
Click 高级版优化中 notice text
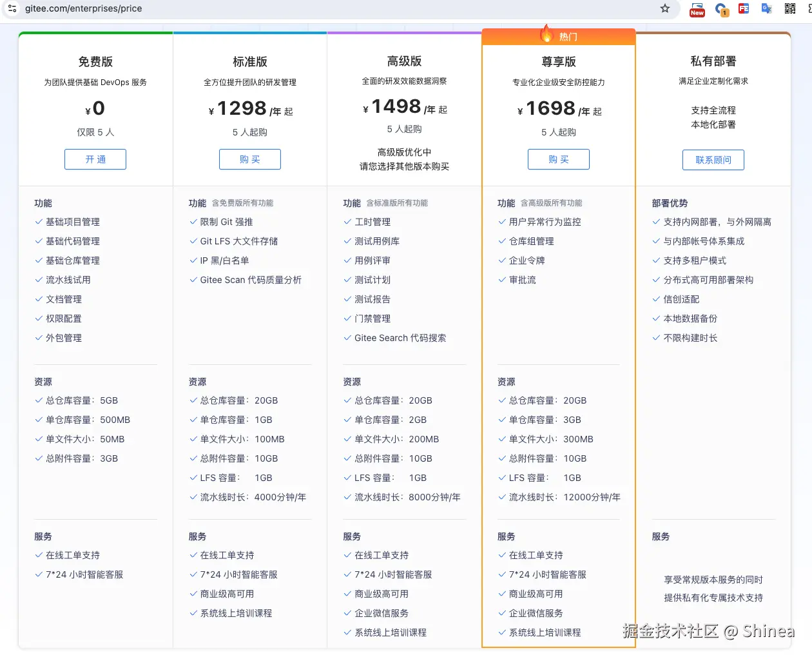[x=405, y=152]
